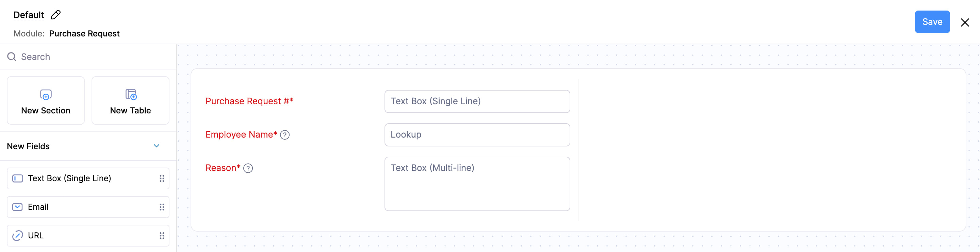
Task: Click the Purchase Request # text box
Action: coord(477,101)
